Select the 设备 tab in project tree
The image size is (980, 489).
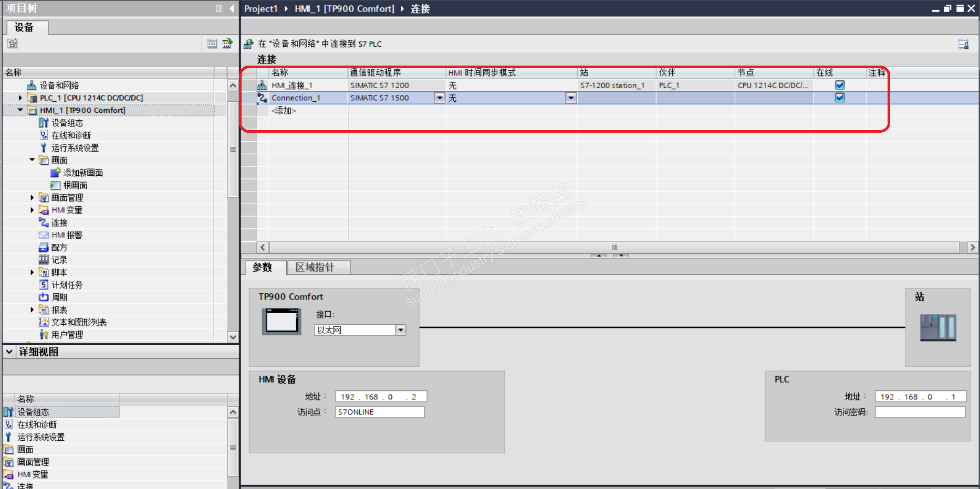(x=26, y=28)
